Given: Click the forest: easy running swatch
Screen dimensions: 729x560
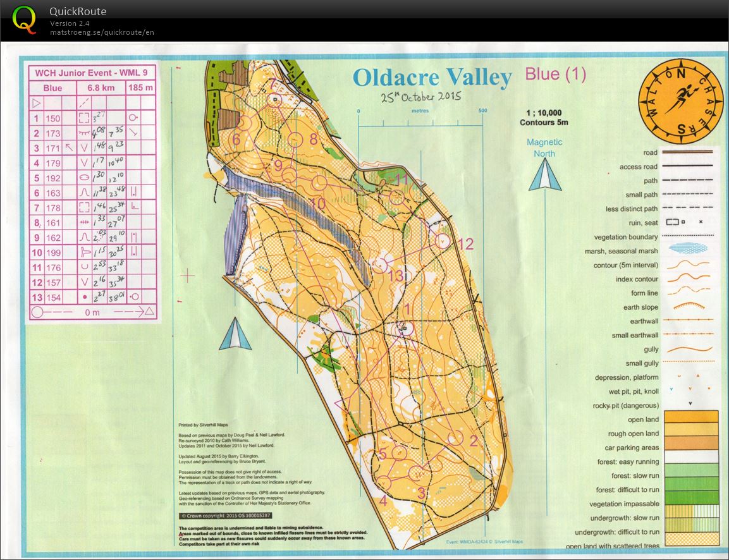Looking at the screenshot, I should 691,457.
